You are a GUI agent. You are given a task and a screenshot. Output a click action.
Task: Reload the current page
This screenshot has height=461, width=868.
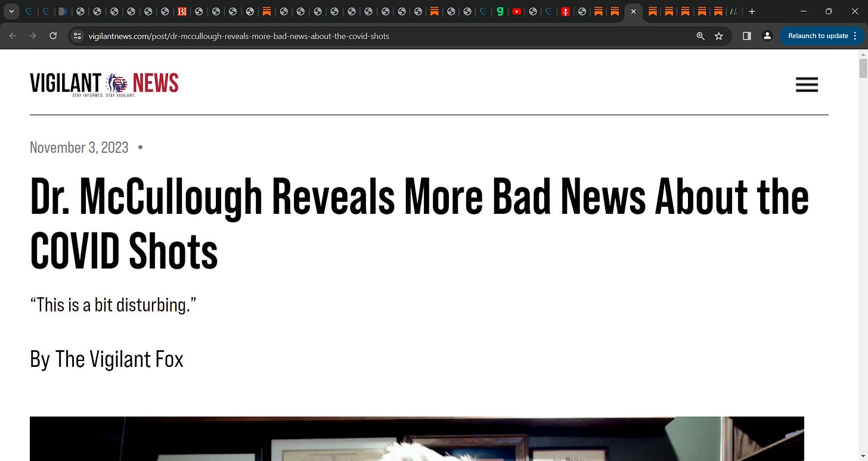[53, 36]
